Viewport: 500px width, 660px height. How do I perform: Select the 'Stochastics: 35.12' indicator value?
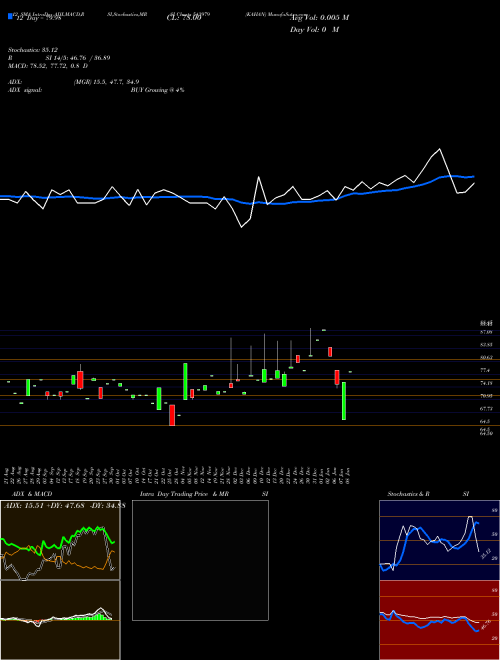33,50
